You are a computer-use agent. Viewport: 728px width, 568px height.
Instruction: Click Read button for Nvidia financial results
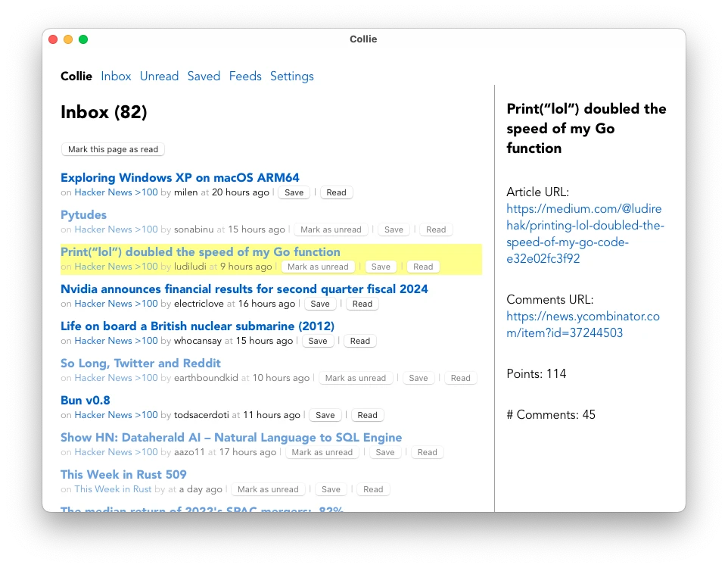click(362, 304)
